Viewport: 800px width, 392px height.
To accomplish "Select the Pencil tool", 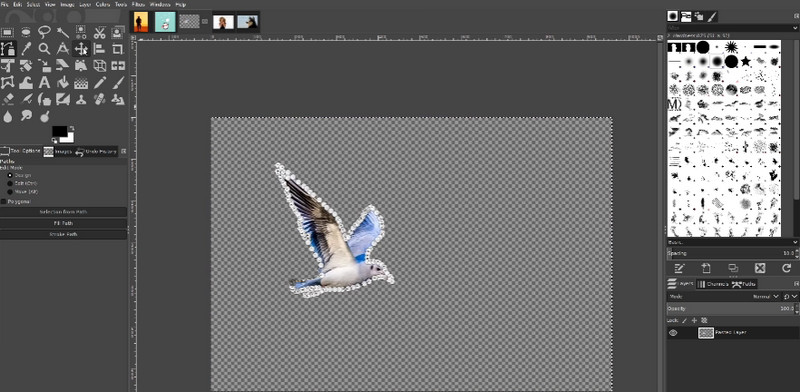I will tap(99, 82).
